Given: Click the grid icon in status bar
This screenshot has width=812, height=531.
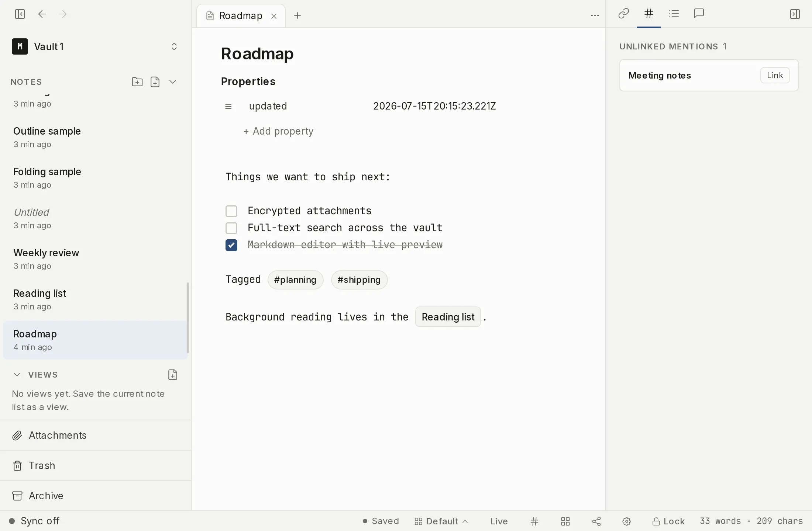Looking at the screenshot, I should tap(565, 521).
